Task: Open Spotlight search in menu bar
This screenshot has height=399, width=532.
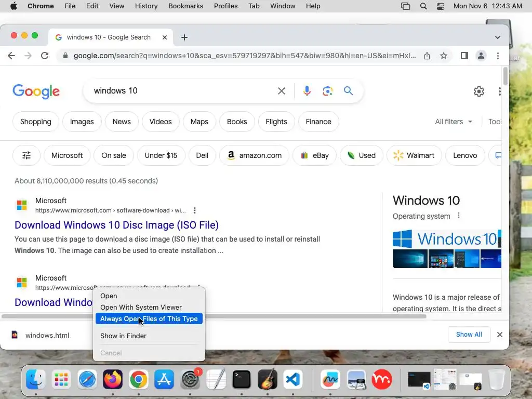Action: tap(423, 6)
